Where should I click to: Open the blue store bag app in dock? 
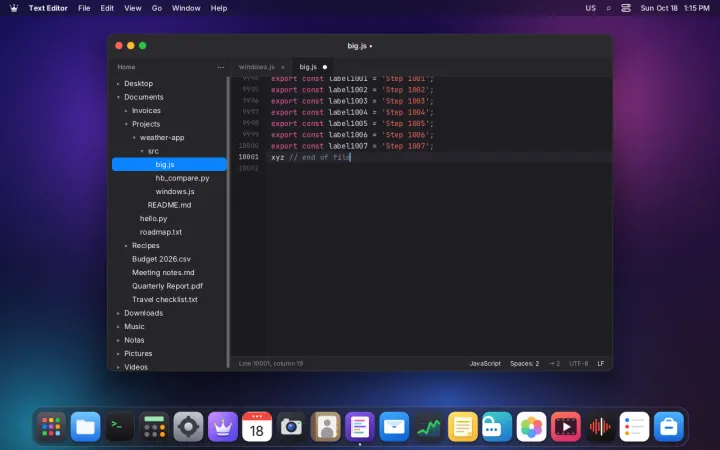pos(669,427)
